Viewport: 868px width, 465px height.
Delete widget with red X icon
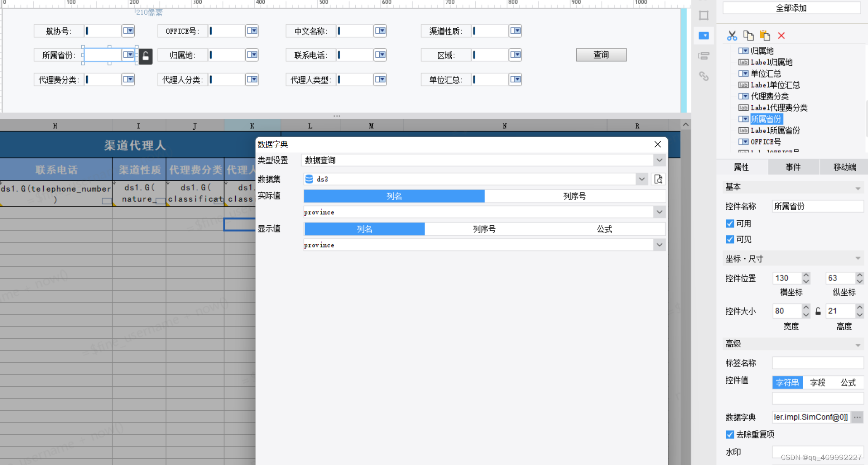click(x=781, y=36)
